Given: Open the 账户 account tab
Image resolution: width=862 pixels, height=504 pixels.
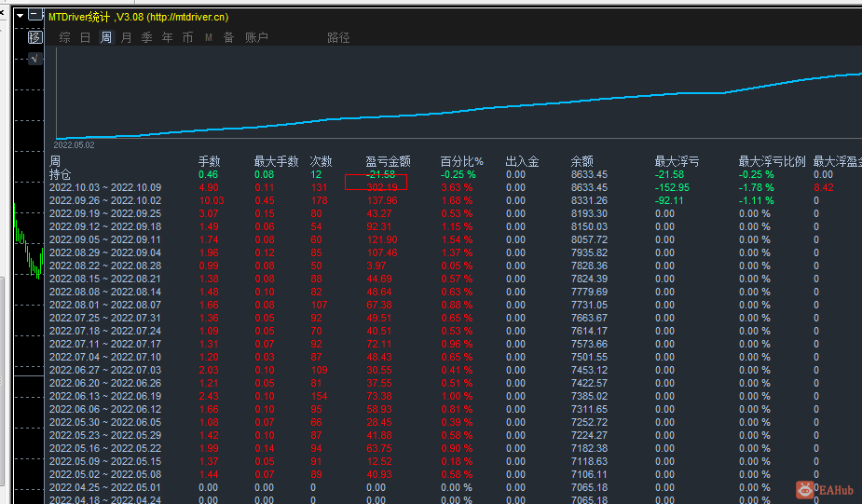Looking at the screenshot, I should [x=256, y=37].
